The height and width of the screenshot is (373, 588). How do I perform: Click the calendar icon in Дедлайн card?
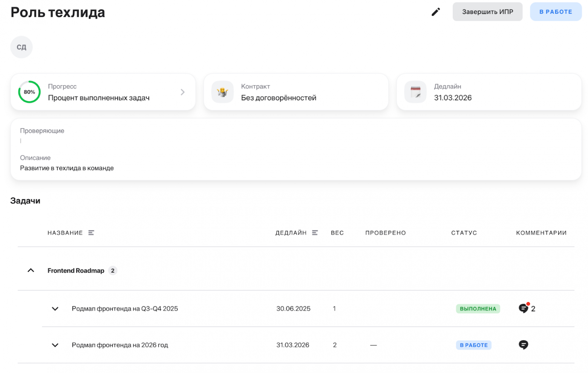point(415,92)
